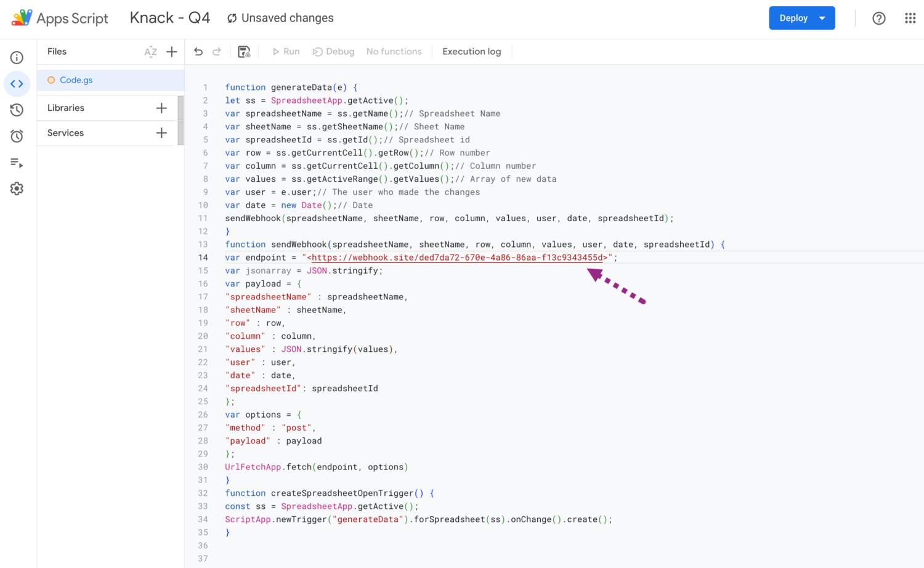Viewport: 924px width, 568px height.
Task: Click the Redo arrow in toolbar
Action: [217, 52]
